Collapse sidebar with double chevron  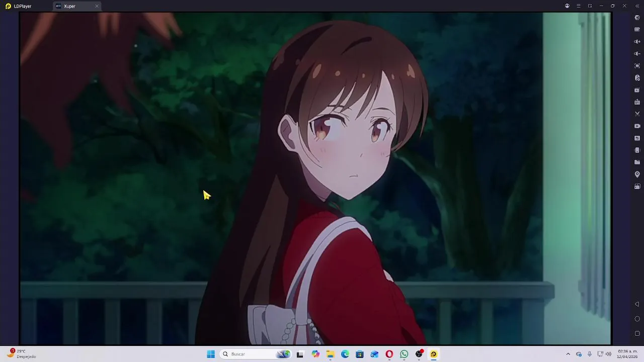coord(637,6)
